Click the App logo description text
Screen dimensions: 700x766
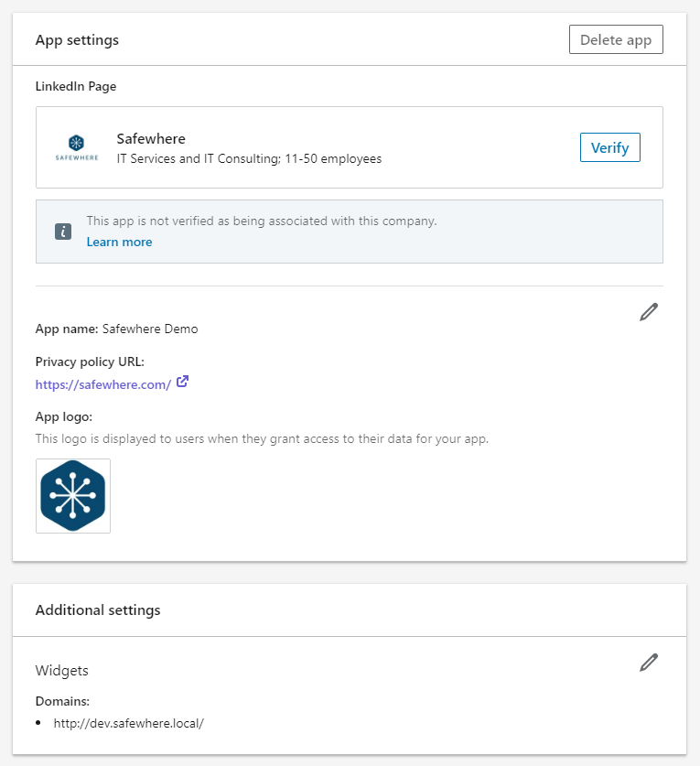(262, 439)
